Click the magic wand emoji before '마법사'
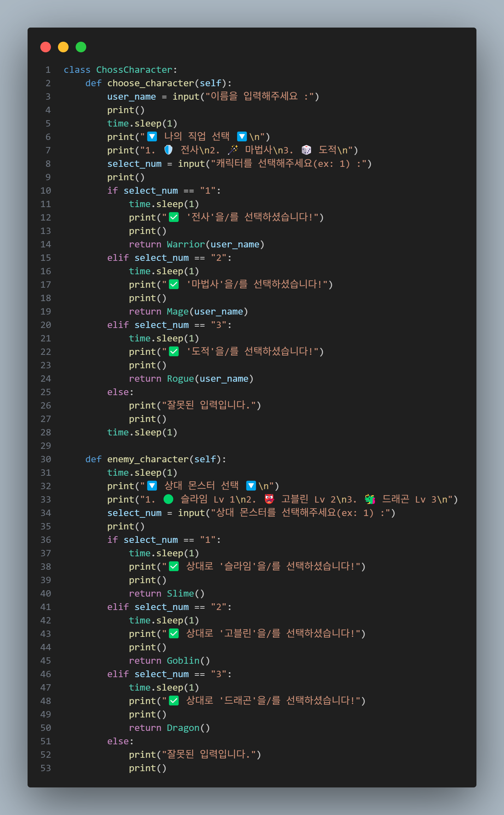This screenshot has height=815, width=504. coord(233,150)
